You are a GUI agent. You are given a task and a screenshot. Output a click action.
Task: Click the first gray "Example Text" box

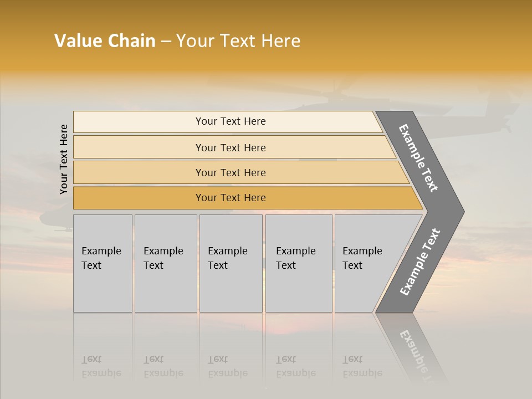(x=103, y=263)
